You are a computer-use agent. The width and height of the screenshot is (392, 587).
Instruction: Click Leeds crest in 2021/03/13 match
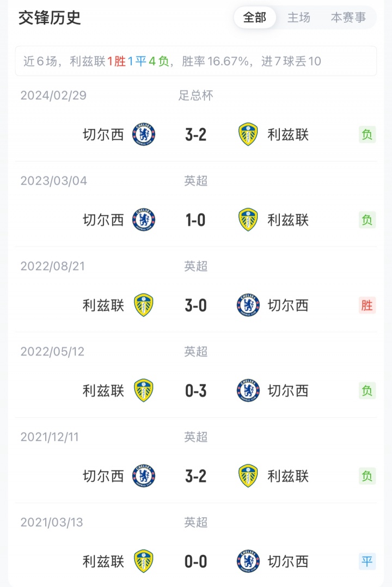point(144,561)
